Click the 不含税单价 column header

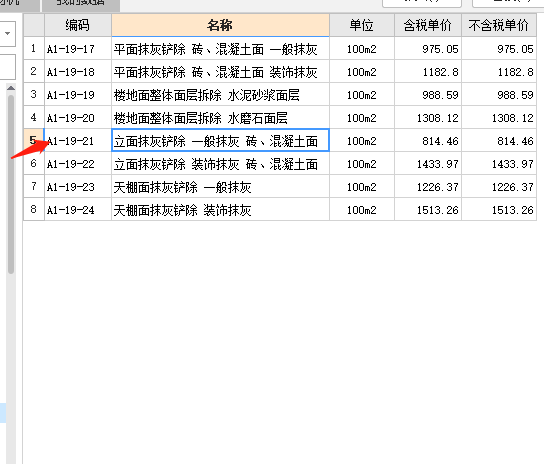click(x=499, y=25)
